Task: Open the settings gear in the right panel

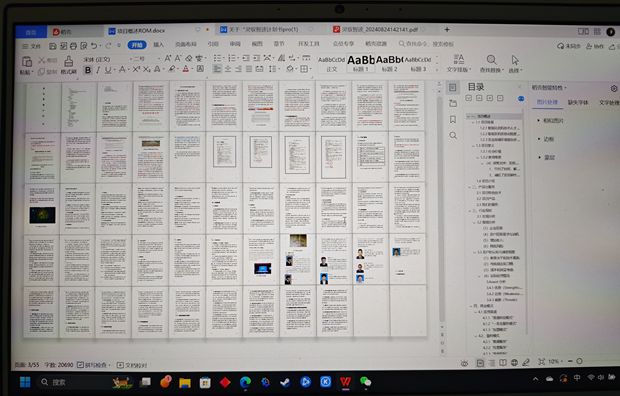Action: (614, 88)
